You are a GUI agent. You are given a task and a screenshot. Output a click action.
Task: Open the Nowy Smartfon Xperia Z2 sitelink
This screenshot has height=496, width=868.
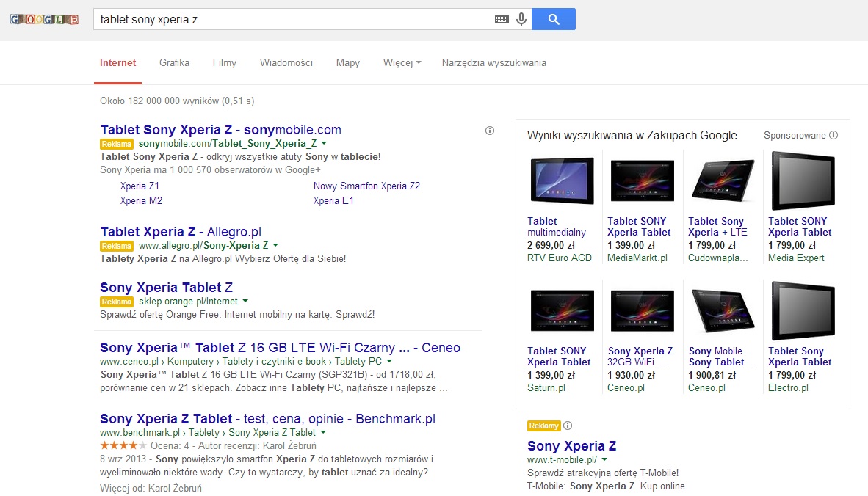[x=366, y=186]
